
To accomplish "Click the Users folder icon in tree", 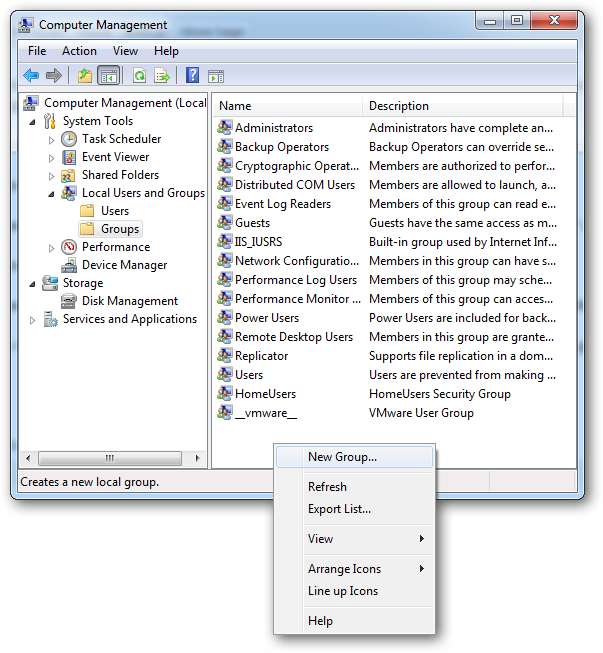I will [87, 211].
